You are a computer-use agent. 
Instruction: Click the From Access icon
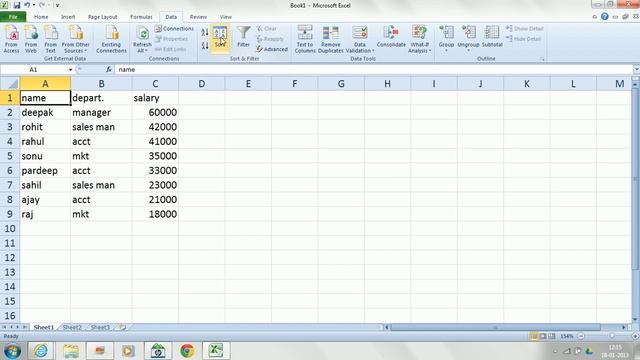11,39
